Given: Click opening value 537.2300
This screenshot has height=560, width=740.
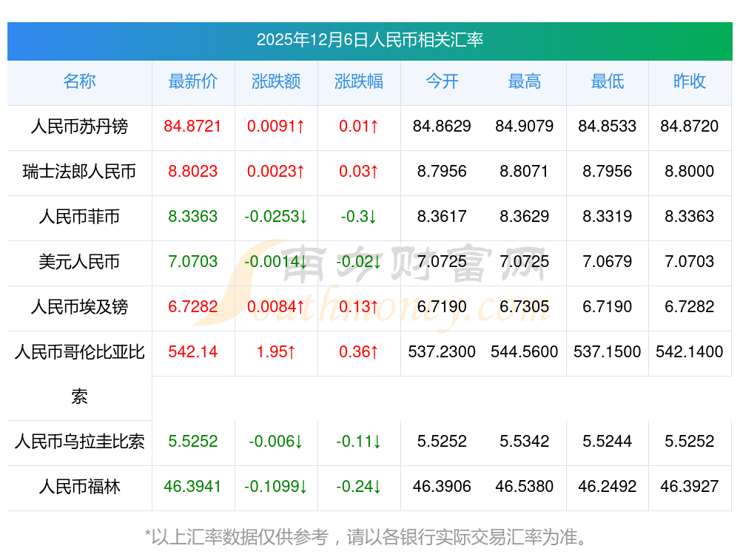Looking at the screenshot, I should tap(442, 351).
